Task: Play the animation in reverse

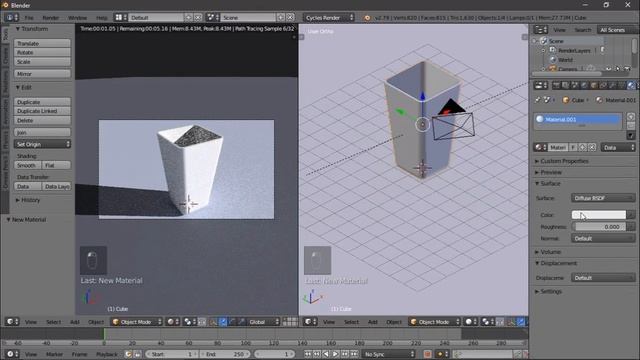Action: (x=326, y=354)
